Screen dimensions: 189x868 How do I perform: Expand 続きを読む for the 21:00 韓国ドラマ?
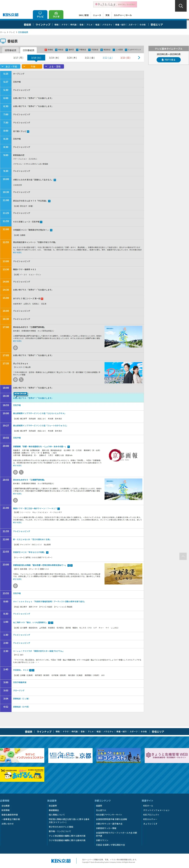17,522
